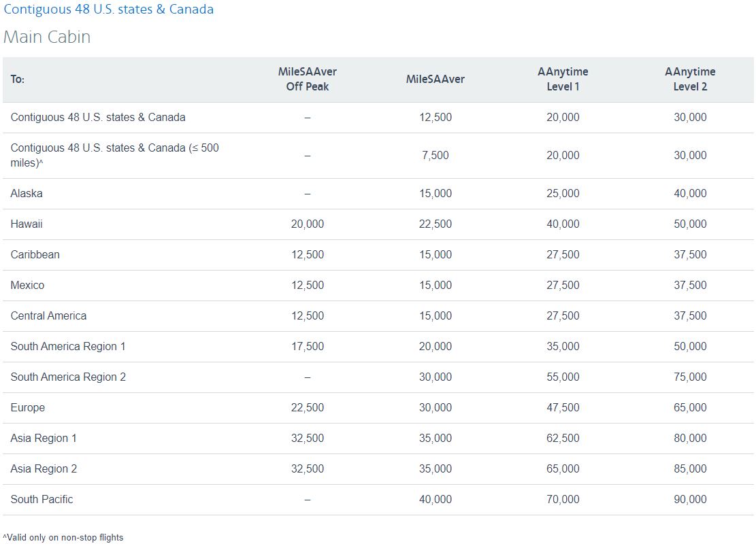The height and width of the screenshot is (548, 756).
Task: Click Europe's 22,500 Off Peak value
Action: click(x=307, y=407)
